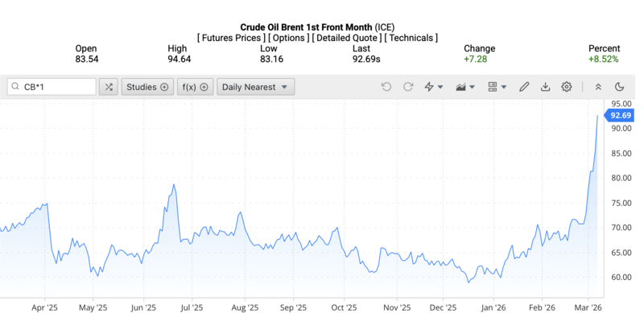Click the 95.00 price axis label
Screen dimensions: 644x313
pos(621,104)
